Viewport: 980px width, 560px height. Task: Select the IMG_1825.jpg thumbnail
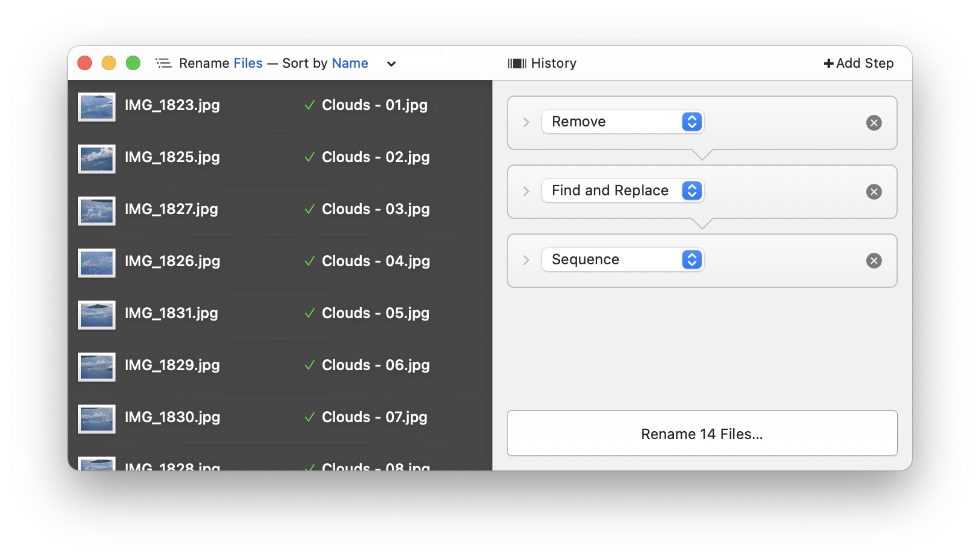pyautogui.click(x=97, y=159)
